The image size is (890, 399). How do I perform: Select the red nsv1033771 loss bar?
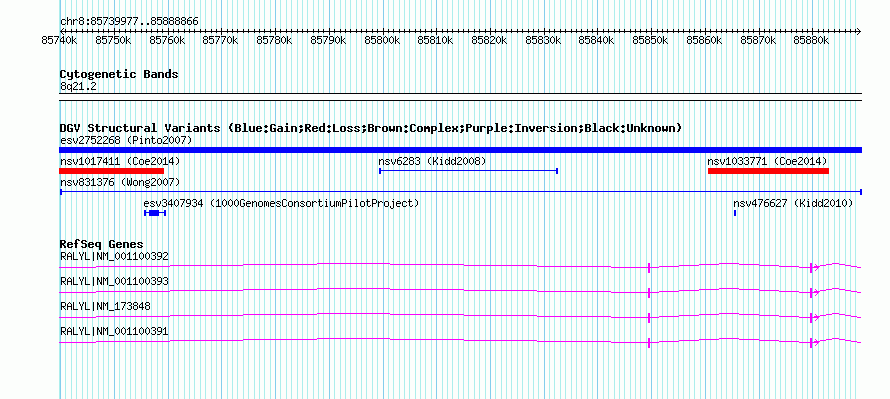tap(769, 171)
